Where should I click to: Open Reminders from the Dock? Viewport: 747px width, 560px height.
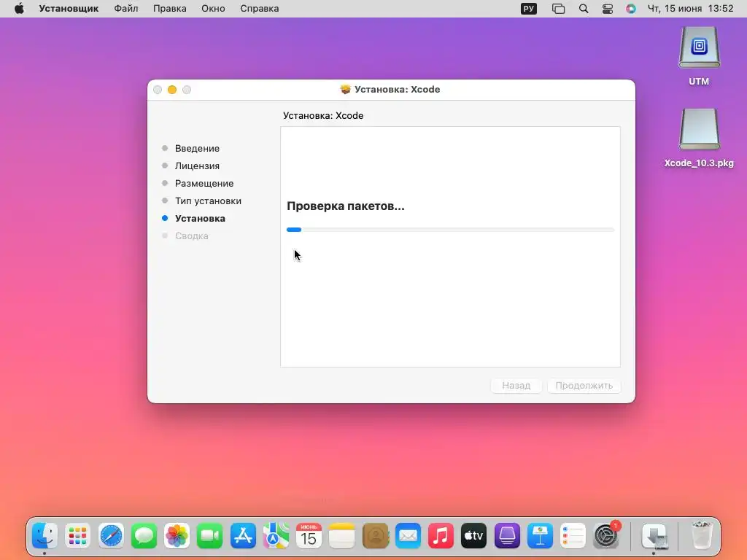(573, 536)
